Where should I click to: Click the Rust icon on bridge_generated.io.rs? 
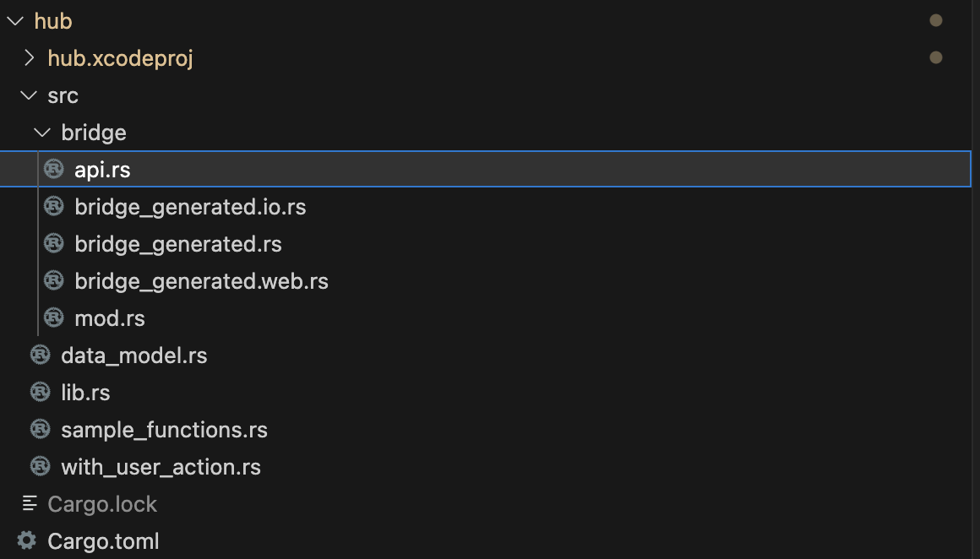pyautogui.click(x=53, y=206)
